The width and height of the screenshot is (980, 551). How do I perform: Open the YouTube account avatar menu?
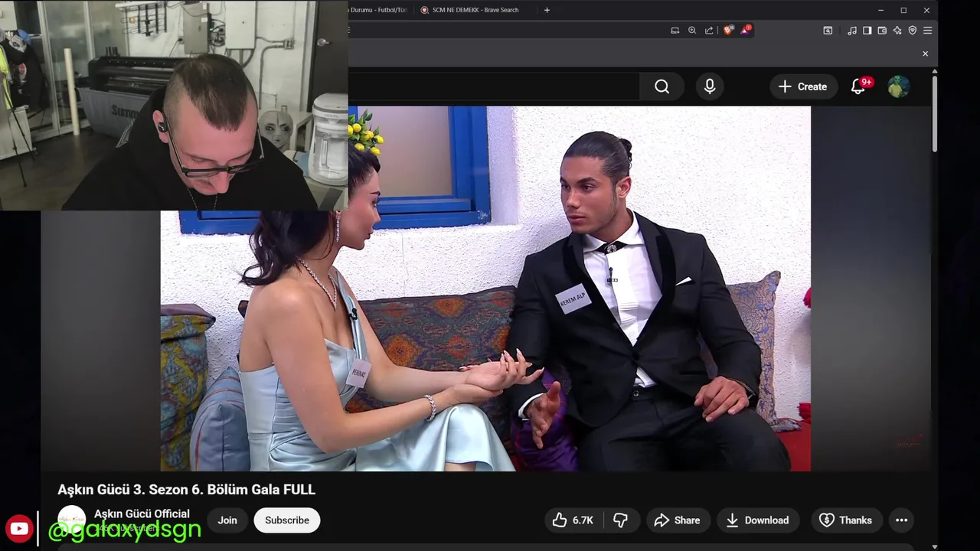(x=898, y=86)
